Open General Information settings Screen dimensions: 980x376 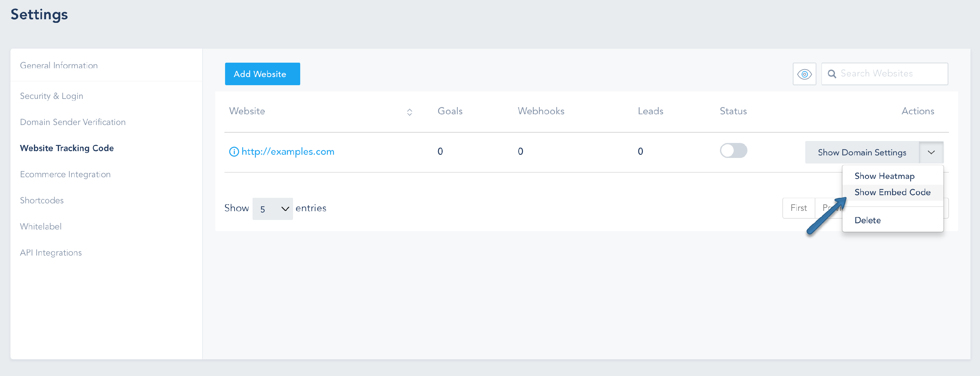pyautogui.click(x=58, y=65)
